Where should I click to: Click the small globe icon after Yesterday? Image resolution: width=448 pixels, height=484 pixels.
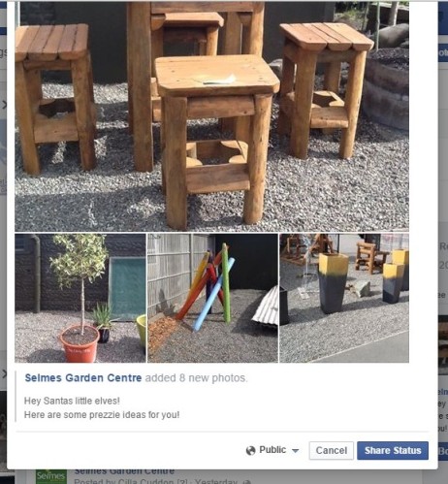(245, 482)
